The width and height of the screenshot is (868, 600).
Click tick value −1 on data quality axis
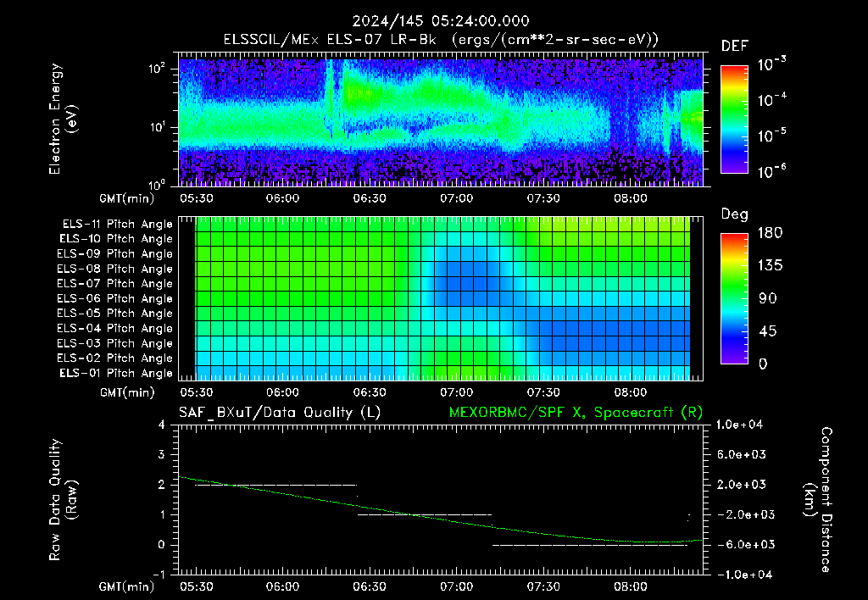159,575
